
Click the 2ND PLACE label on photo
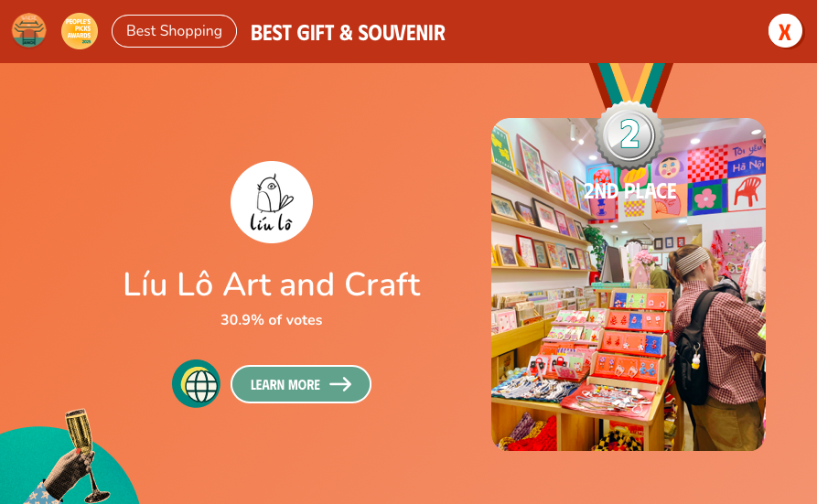click(629, 191)
